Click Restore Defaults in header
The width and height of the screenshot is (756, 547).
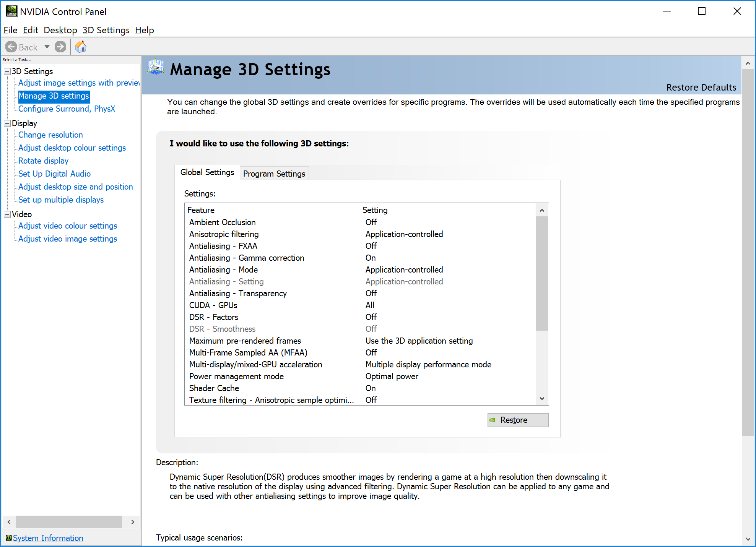(701, 88)
